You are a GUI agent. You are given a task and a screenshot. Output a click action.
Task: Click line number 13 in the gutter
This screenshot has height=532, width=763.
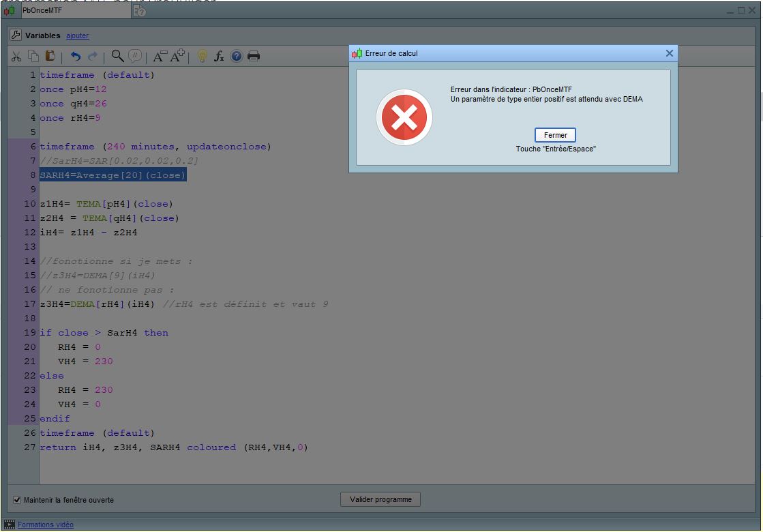pos(30,247)
